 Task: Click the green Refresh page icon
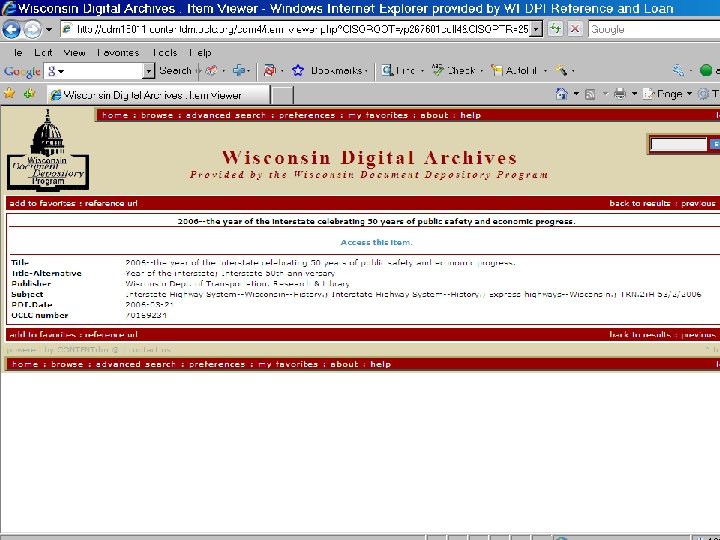(555, 29)
